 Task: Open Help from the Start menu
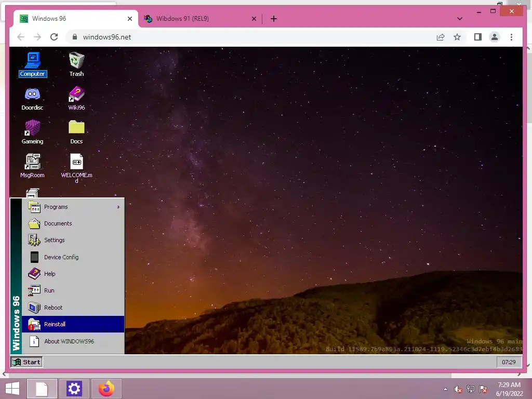coord(73,274)
